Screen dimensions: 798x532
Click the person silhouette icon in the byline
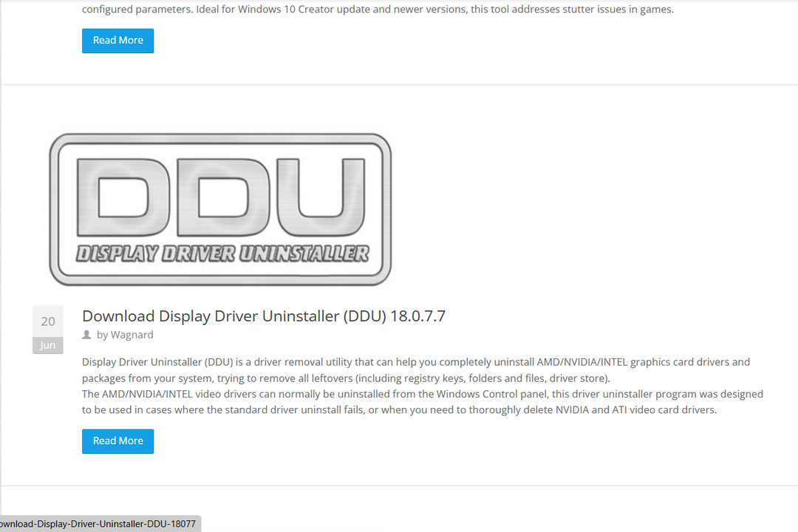point(86,334)
